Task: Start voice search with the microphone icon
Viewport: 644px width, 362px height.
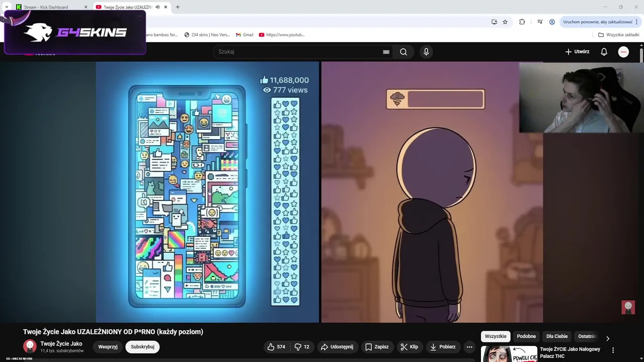Action: (426, 52)
